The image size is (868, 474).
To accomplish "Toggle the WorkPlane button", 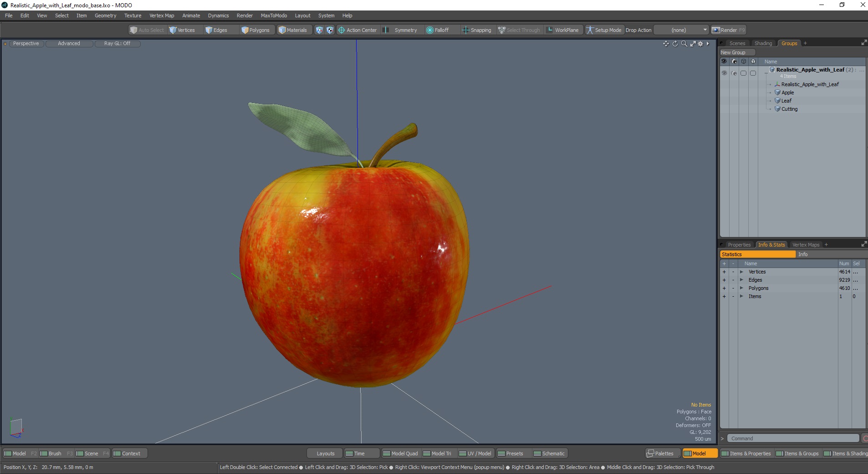I will [x=563, y=30].
